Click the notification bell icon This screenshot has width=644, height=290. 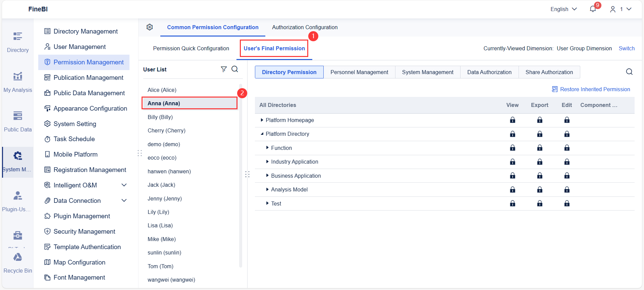pyautogui.click(x=593, y=9)
